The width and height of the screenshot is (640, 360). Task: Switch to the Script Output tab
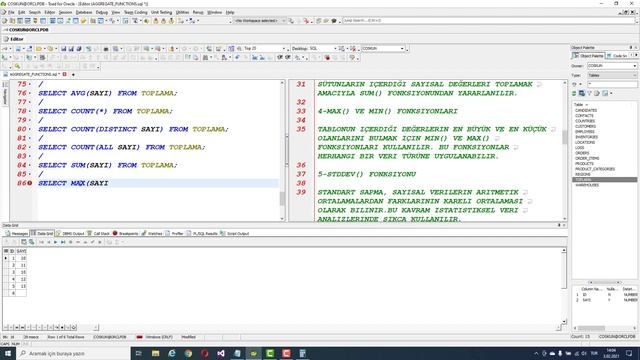pyautogui.click(x=235, y=234)
